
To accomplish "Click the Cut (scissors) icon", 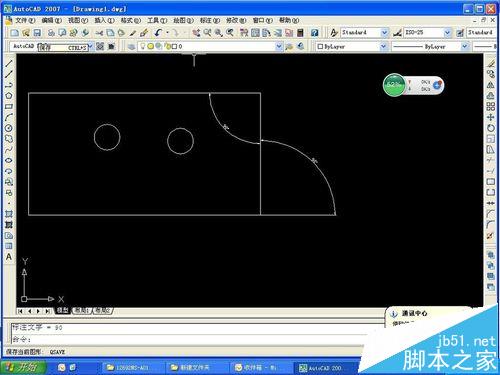I will pos(99,33).
